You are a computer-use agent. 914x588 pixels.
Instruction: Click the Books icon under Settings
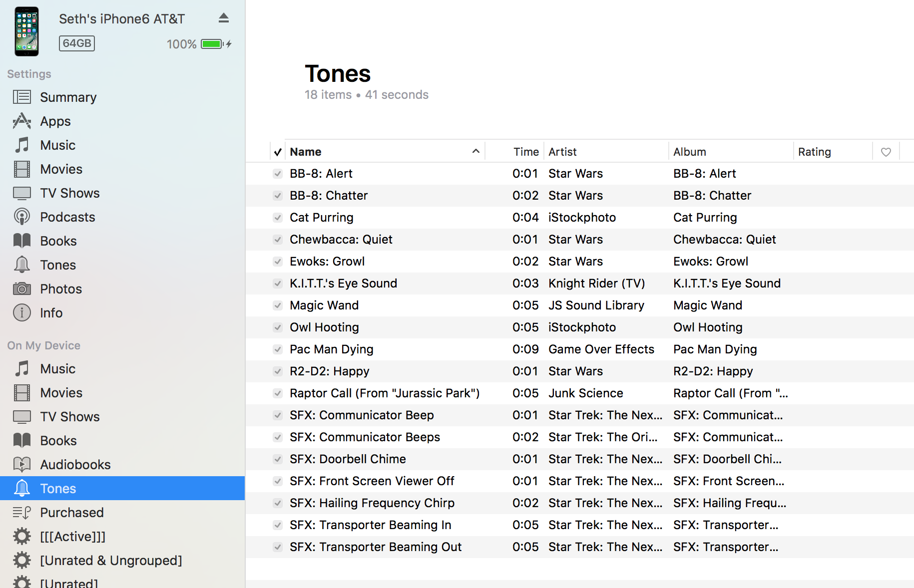(22, 241)
